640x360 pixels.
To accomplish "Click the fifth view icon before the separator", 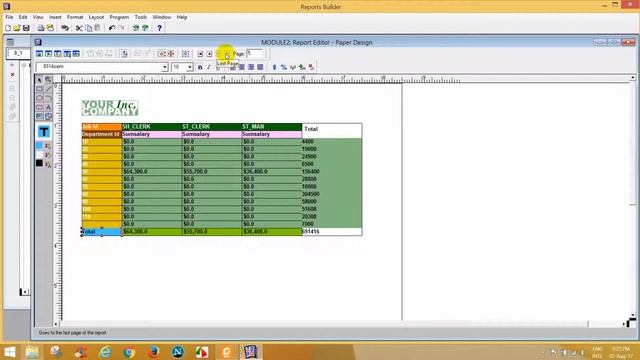I will (76, 53).
